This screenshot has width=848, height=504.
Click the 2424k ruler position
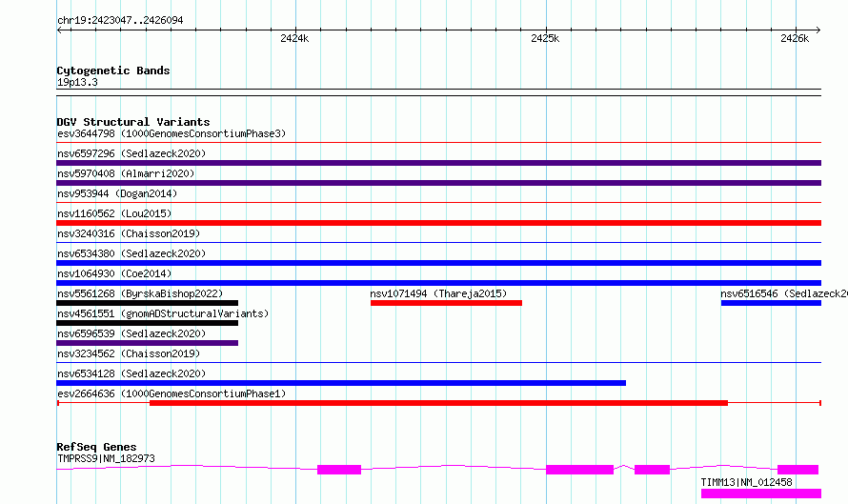pyautogui.click(x=294, y=38)
